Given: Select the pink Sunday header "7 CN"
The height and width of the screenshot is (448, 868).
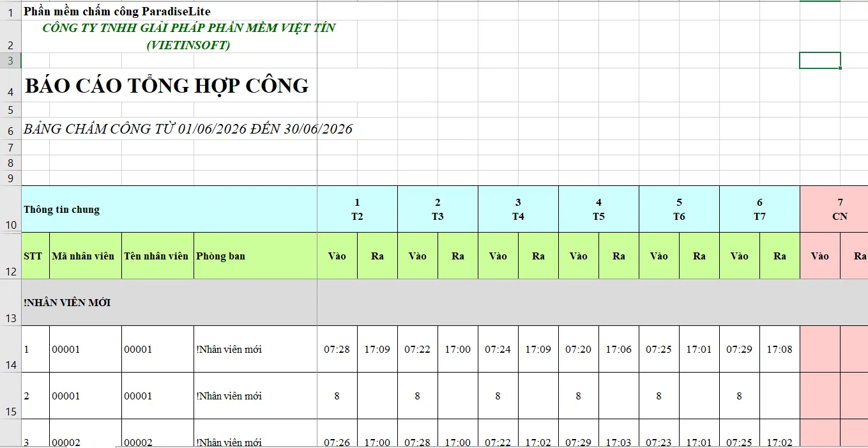Looking at the screenshot, I should pos(834,209).
